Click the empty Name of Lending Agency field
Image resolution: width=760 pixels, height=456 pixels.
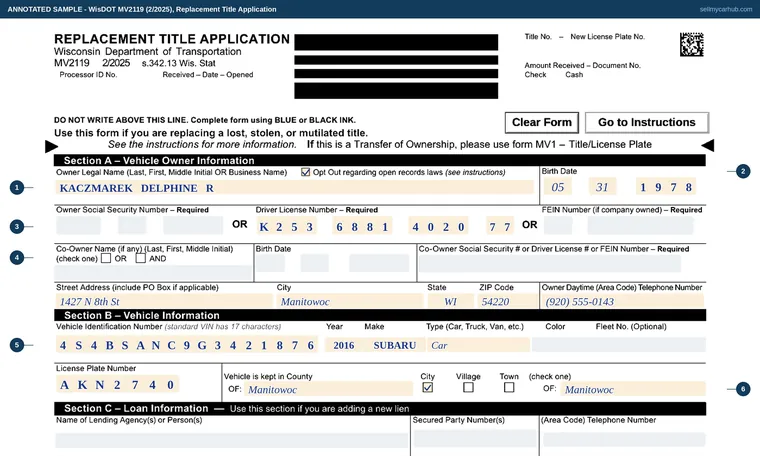pyautogui.click(x=232, y=440)
